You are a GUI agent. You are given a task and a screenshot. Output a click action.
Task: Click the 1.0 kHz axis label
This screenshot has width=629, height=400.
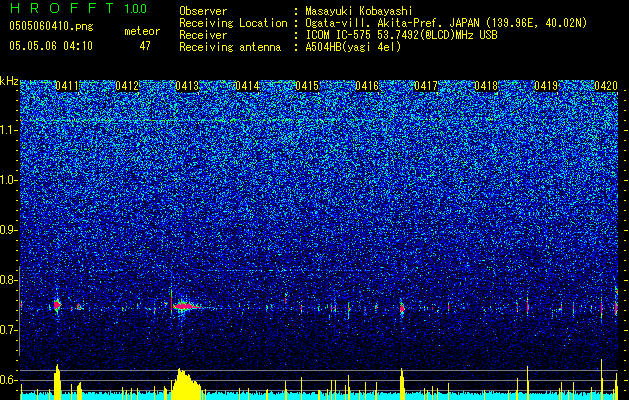tap(9, 180)
